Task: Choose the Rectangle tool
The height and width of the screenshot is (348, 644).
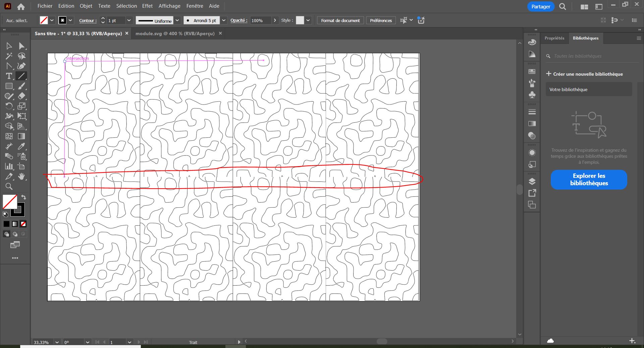Action: coord(9,86)
